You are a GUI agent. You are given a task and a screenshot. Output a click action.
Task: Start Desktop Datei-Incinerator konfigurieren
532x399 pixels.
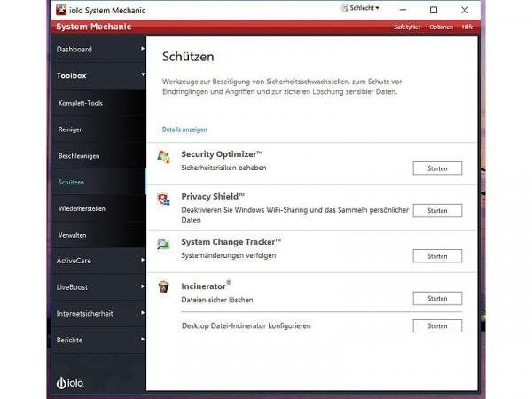[x=437, y=326]
